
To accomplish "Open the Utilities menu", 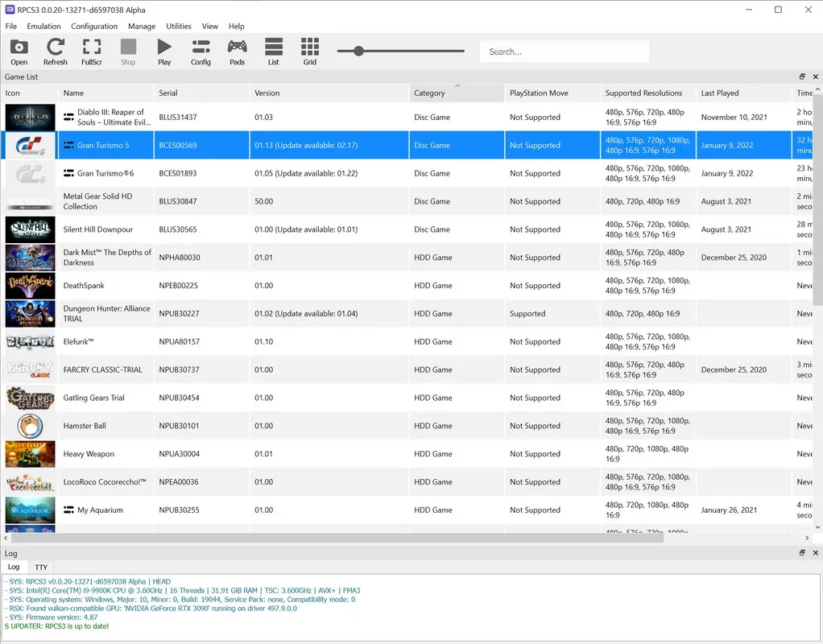I will click(179, 27).
